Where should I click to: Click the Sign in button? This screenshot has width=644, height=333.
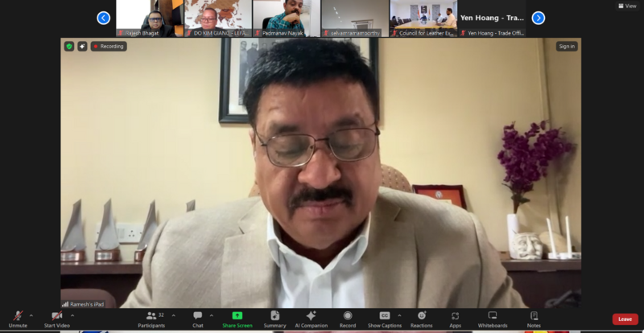click(x=567, y=47)
